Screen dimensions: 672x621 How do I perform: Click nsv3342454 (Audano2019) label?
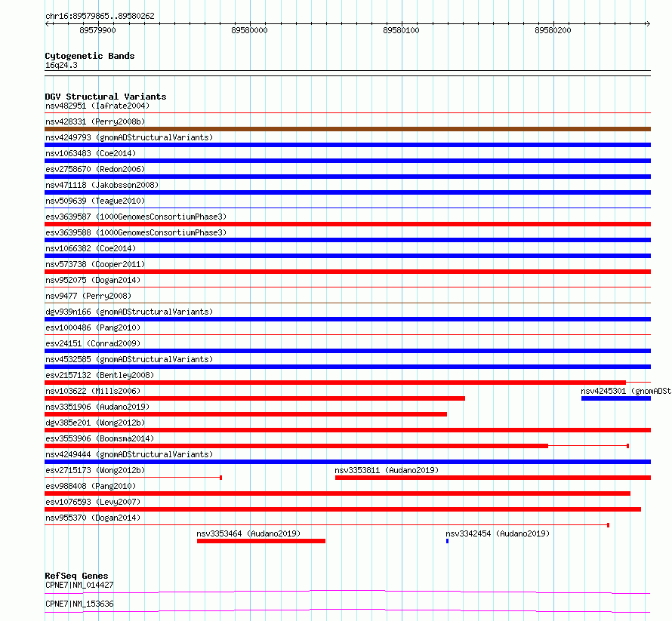pos(498,533)
